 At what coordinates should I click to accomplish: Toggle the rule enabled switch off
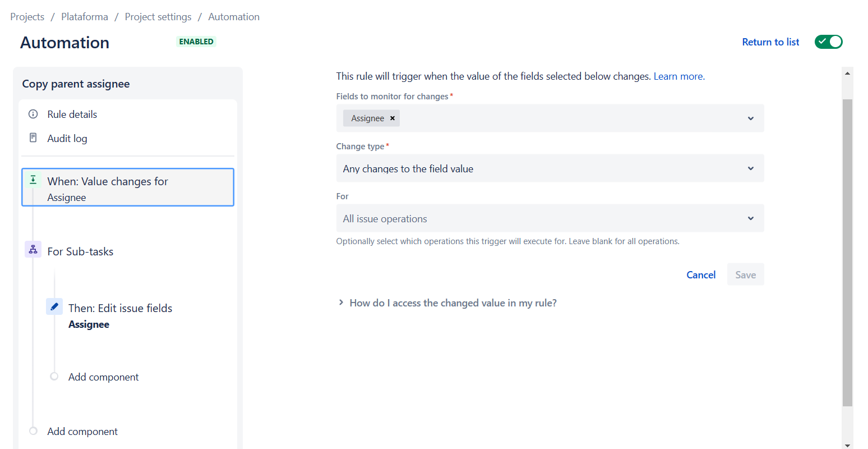coord(829,42)
